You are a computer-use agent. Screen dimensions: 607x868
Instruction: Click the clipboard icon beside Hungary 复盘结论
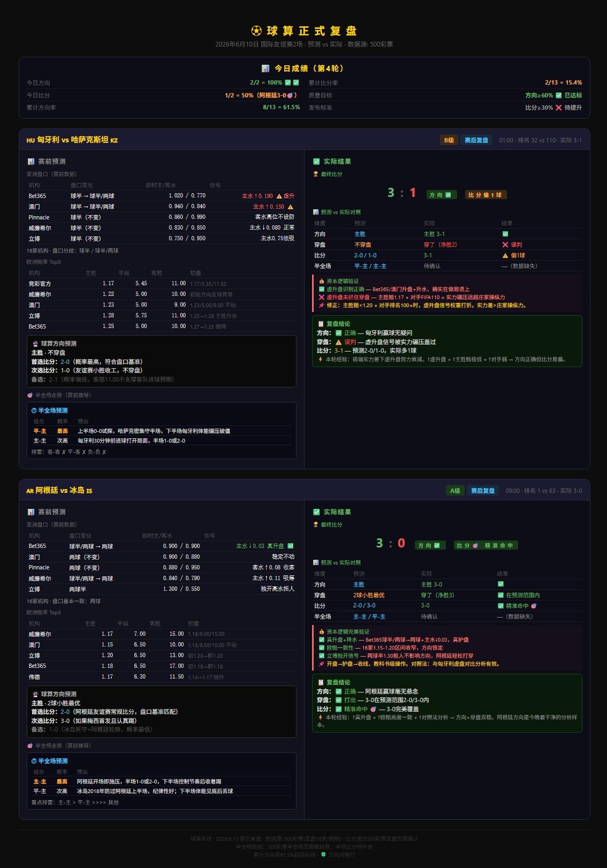click(x=321, y=324)
